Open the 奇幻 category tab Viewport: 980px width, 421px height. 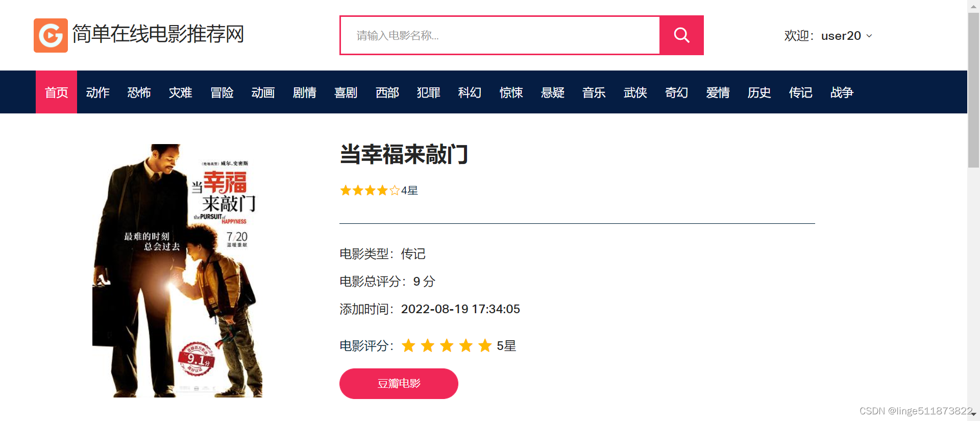coord(676,92)
